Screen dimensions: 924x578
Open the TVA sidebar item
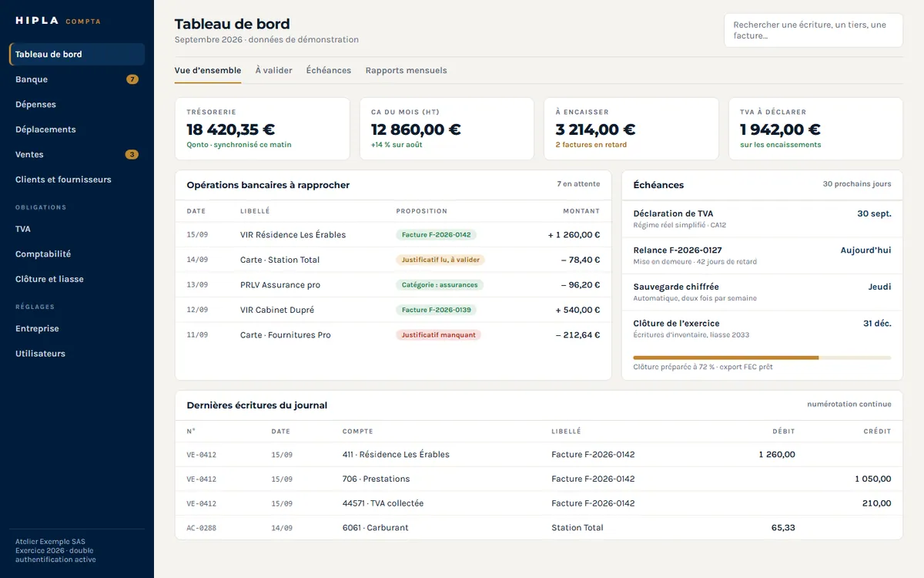pyautogui.click(x=77, y=229)
